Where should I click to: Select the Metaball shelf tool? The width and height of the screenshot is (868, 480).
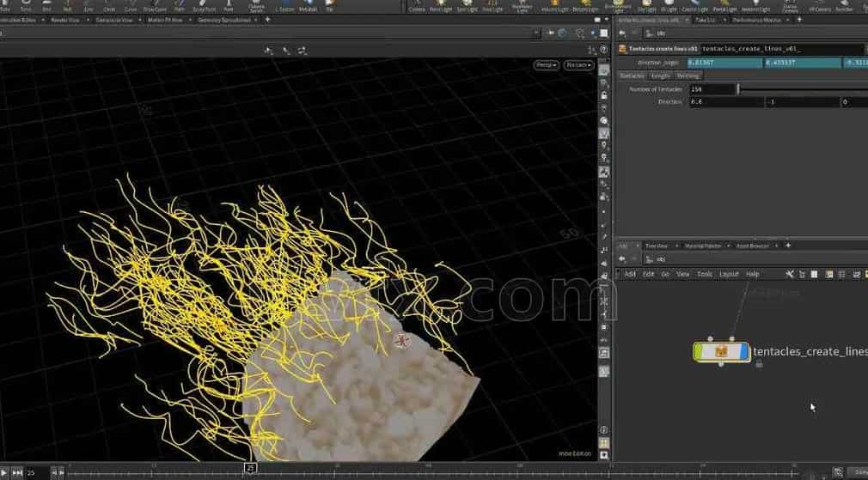click(x=308, y=6)
